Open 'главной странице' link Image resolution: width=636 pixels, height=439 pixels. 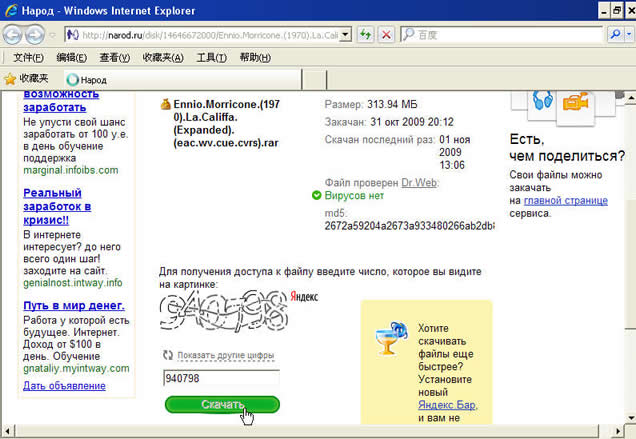point(565,200)
